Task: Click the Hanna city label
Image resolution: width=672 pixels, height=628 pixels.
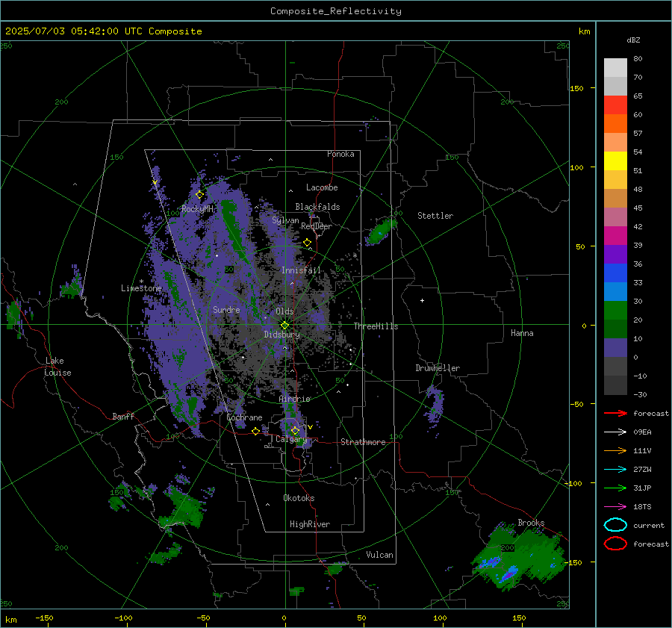Action: (x=522, y=333)
